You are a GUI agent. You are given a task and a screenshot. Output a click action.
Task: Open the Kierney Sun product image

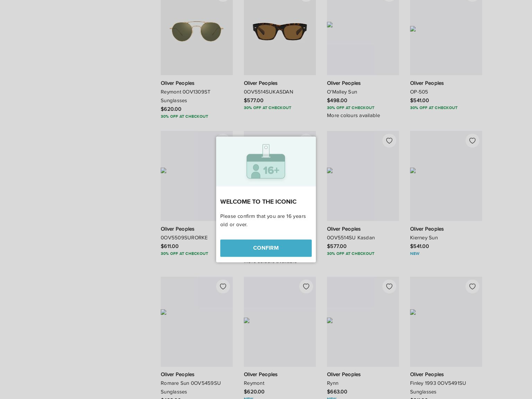click(x=446, y=176)
